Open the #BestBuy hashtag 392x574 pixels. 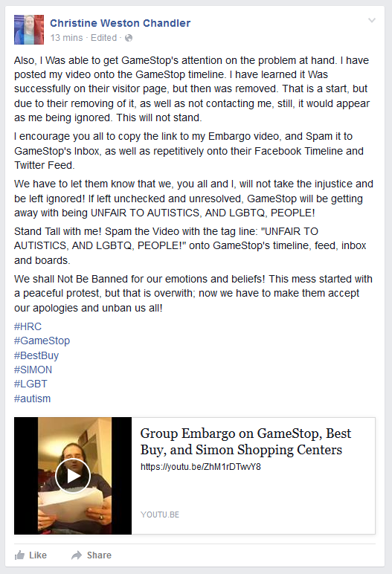36,355
